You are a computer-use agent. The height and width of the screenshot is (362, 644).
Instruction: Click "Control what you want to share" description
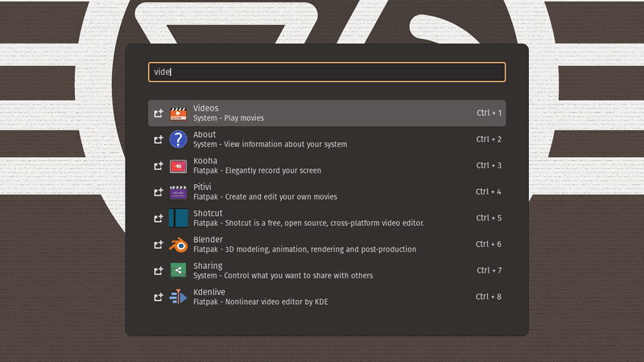(x=283, y=276)
